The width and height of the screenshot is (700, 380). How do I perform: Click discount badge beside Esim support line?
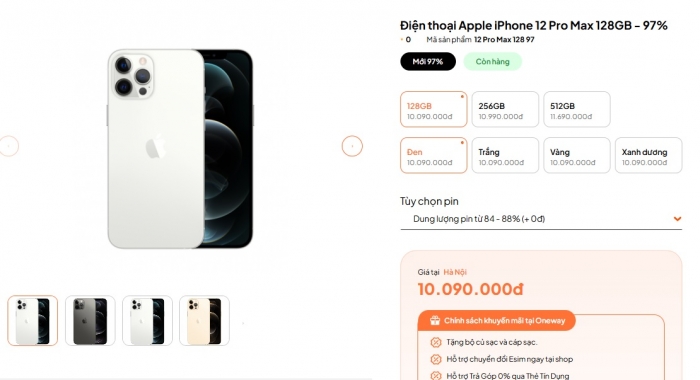coord(435,359)
